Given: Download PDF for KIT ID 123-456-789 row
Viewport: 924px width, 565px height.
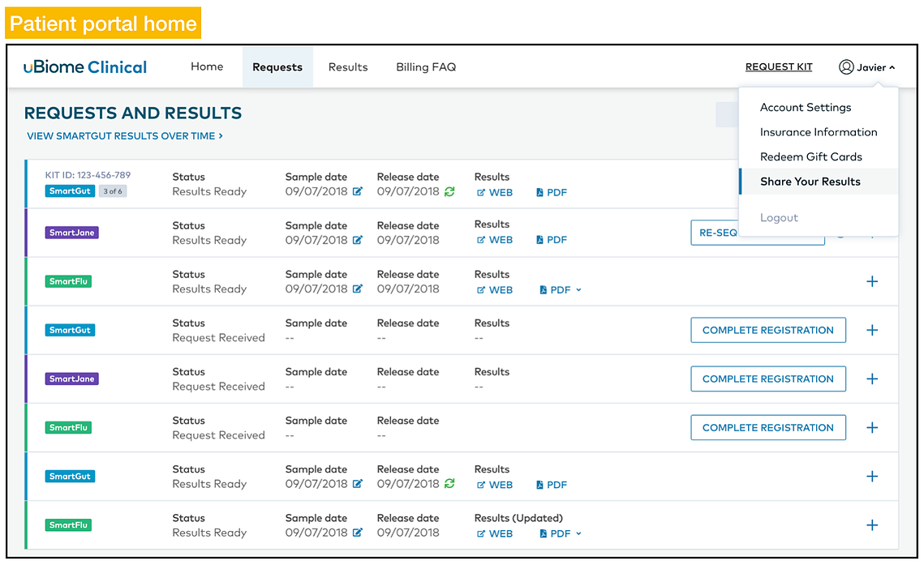Looking at the screenshot, I should 552,192.
